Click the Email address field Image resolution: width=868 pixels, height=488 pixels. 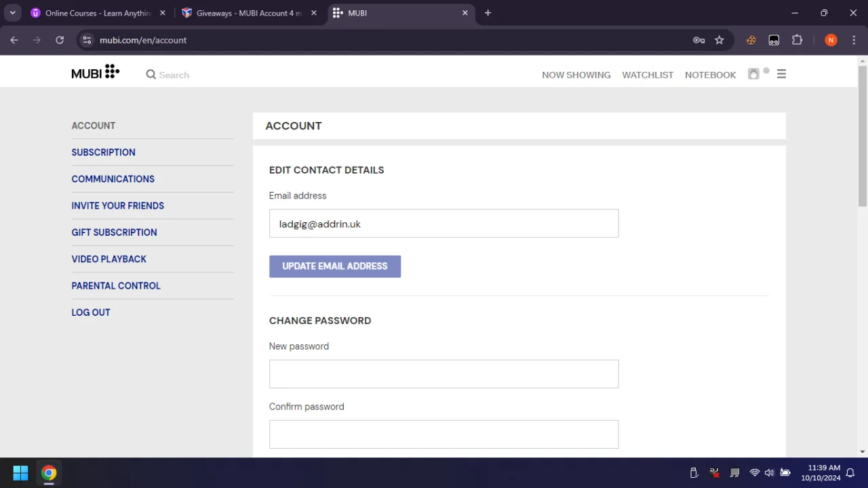pyautogui.click(x=444, y=224)
